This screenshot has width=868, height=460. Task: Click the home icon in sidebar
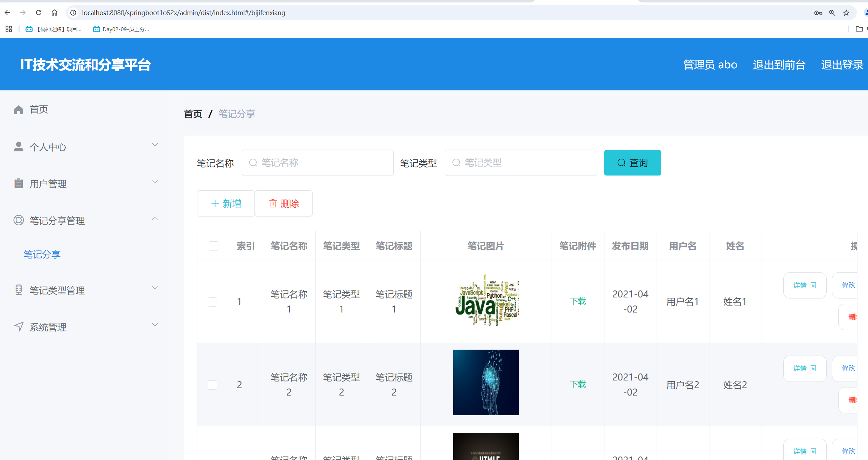click(19, 110)
